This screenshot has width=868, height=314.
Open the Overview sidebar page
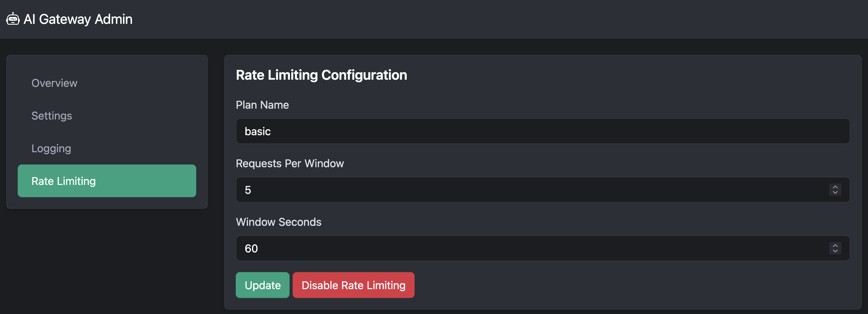click(54, 83)
